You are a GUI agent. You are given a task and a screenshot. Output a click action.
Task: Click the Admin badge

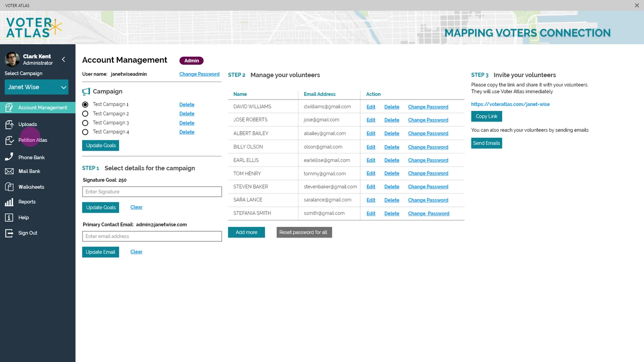point(192,61)
